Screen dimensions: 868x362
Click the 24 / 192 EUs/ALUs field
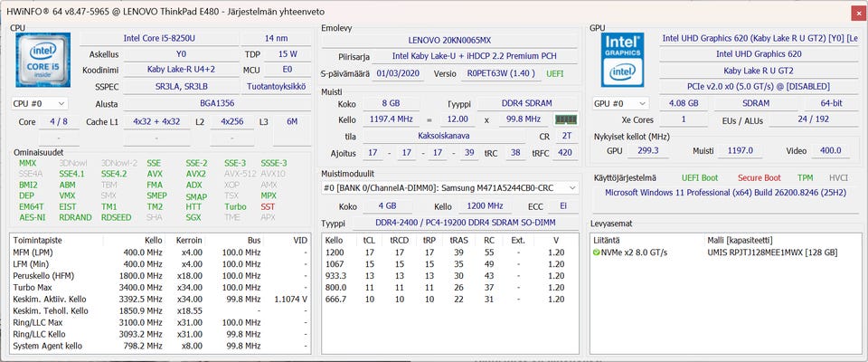[x=813, y=119]
